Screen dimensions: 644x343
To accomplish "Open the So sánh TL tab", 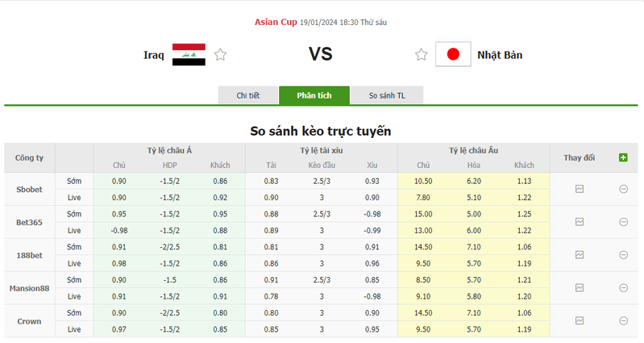I will point(387,95).
